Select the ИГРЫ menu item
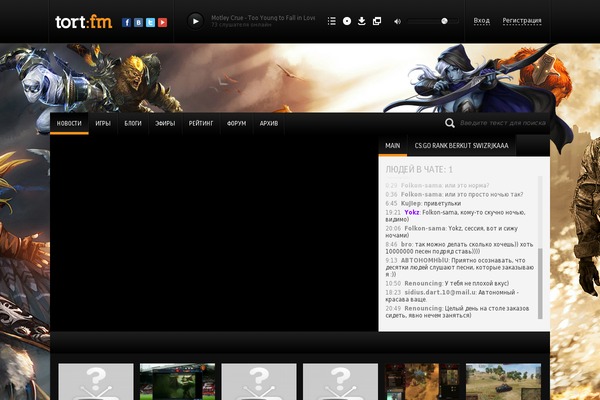 pyautogui.click(x=103, y=123)
